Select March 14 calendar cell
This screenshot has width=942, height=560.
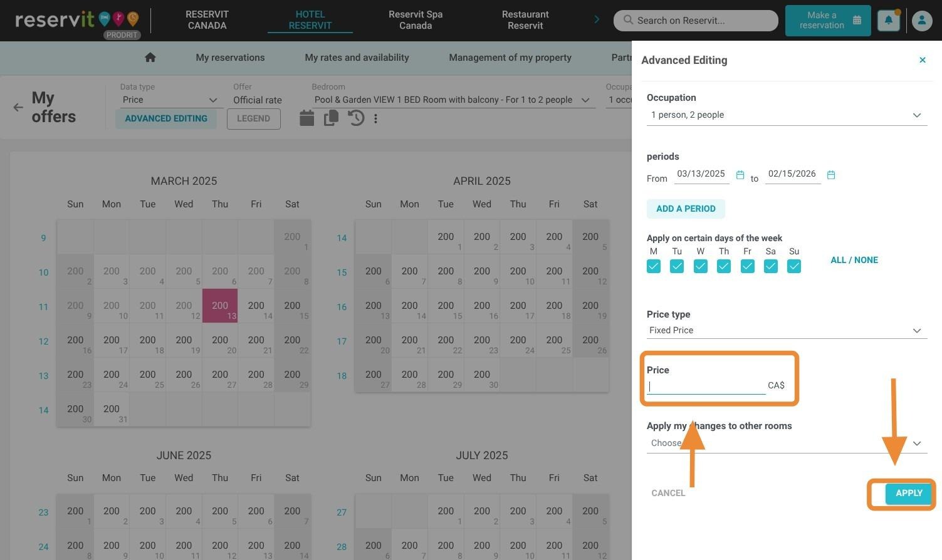pyautogui.click(x=256, y=306)
